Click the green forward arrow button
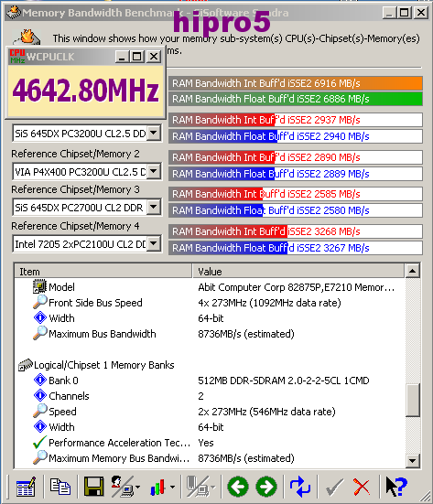The image size is (433, 504). (x=266, y=487)
